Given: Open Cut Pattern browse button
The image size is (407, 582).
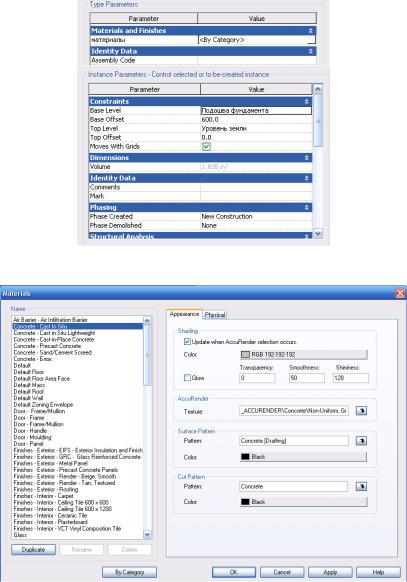Looking at the screenshot, I should [x=361, y=486].
